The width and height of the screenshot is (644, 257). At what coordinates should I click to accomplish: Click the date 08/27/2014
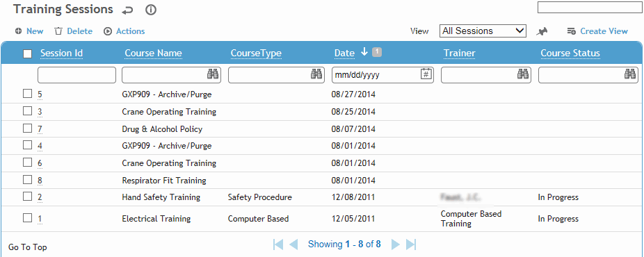[353, 94]
